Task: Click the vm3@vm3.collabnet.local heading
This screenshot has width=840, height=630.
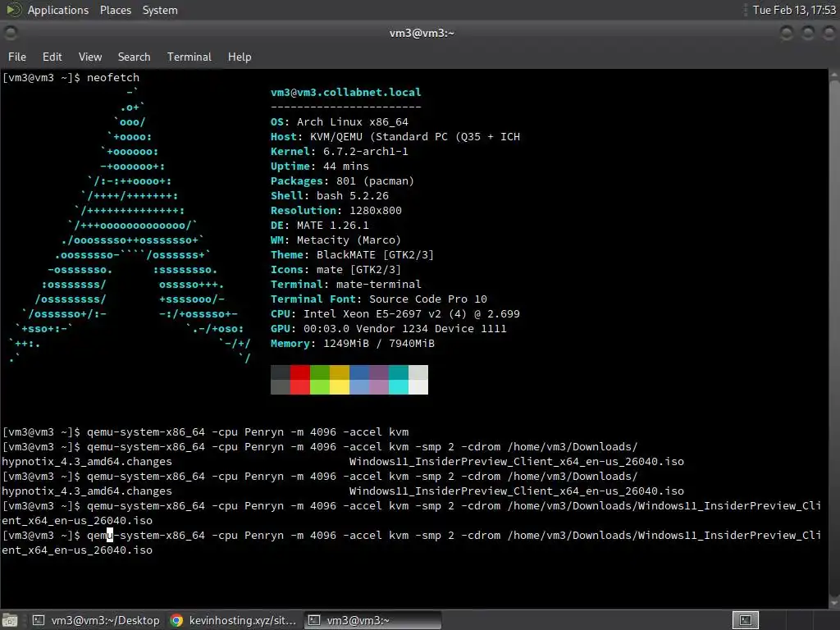Action: click(x=345, y=92)
